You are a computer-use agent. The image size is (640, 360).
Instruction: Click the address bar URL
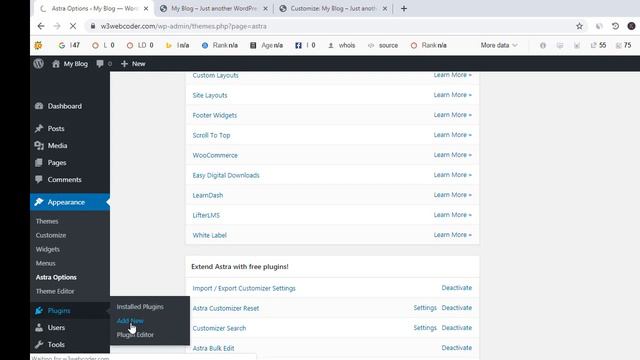[x=184, y=26]
